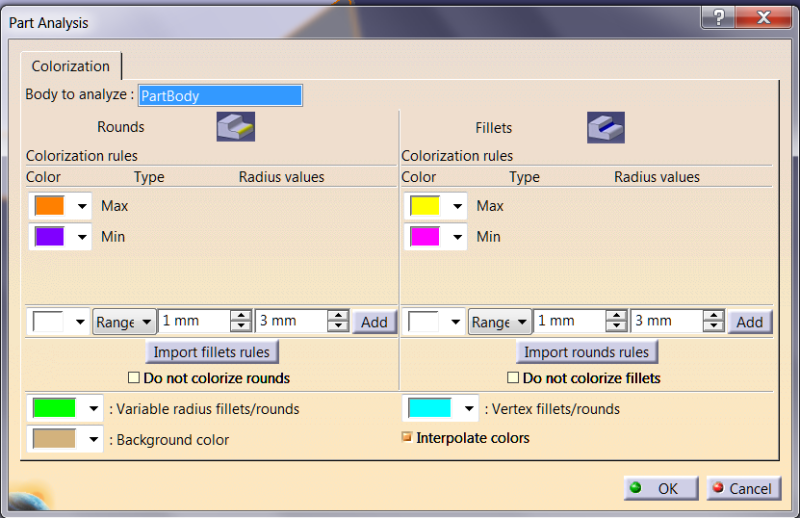
Task: Click the orange Rounds Max color swatch
Action: [49, 206]
